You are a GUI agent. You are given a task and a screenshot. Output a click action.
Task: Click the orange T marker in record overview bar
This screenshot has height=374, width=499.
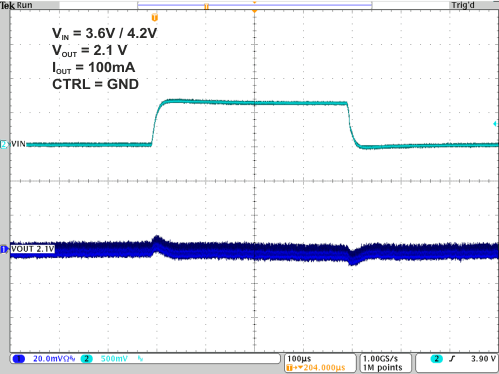(x=206, y=6)
